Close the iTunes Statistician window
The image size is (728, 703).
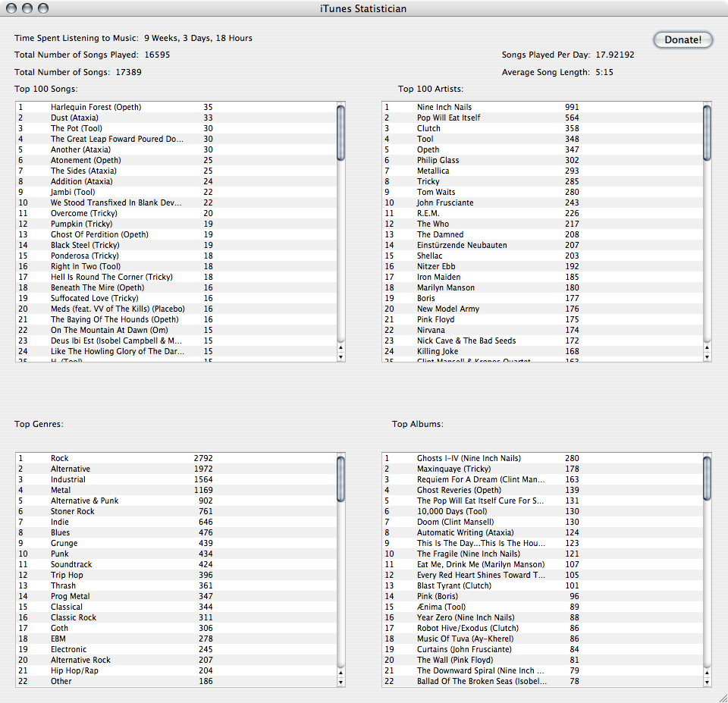pyautogui.click(x=11, y=8)
